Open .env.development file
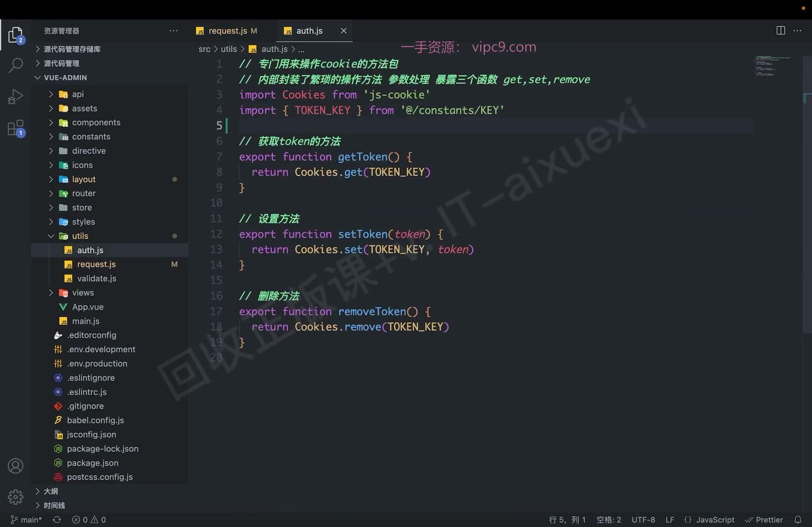This screenshot has height=527, width=812. [109, 349]
